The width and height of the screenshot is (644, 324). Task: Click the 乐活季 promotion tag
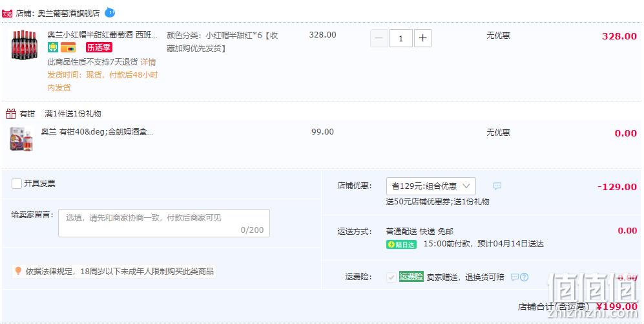99,47
